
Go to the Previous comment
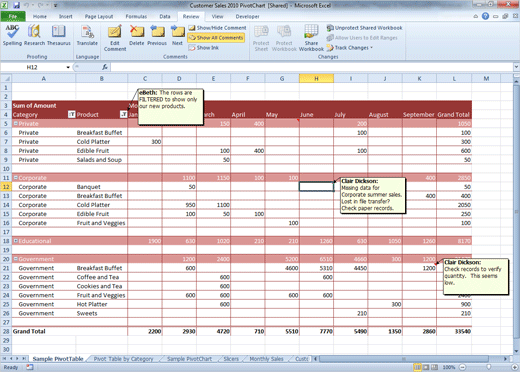(157, 35)
